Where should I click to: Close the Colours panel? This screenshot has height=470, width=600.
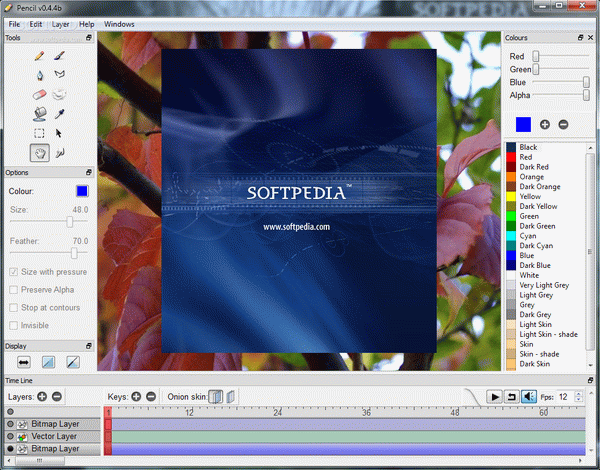point(590,38)
